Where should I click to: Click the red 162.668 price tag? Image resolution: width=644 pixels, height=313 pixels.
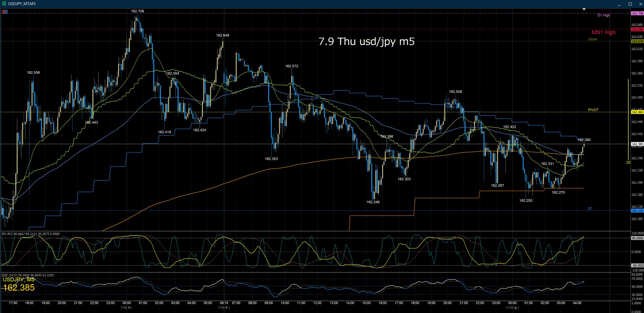point(637,30)
